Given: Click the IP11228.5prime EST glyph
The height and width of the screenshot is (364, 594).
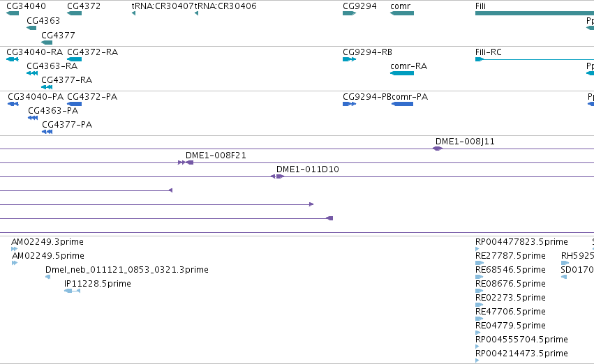Looking at the screenshot, I should pyautogui.click(x=72, y=291).
